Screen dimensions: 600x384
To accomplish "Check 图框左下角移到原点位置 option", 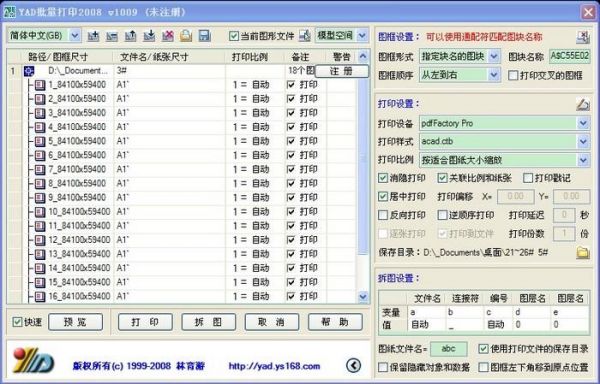I will pos(483,367).
